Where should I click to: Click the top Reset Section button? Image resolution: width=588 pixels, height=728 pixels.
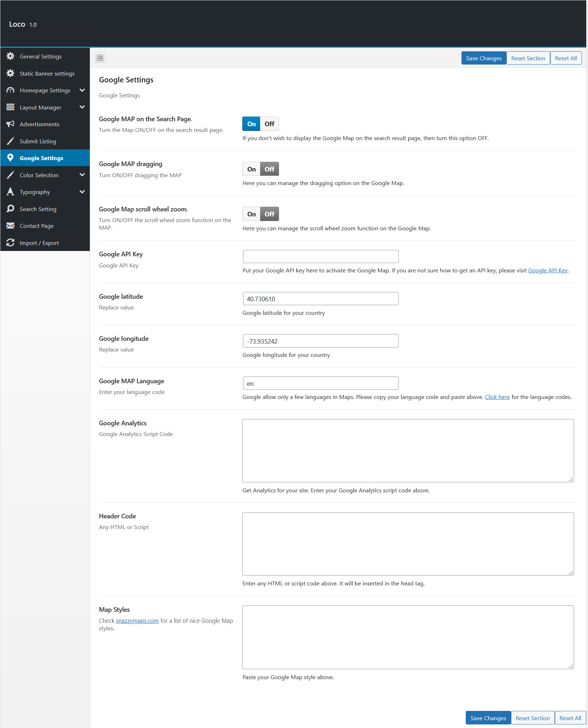click(528, 58)
